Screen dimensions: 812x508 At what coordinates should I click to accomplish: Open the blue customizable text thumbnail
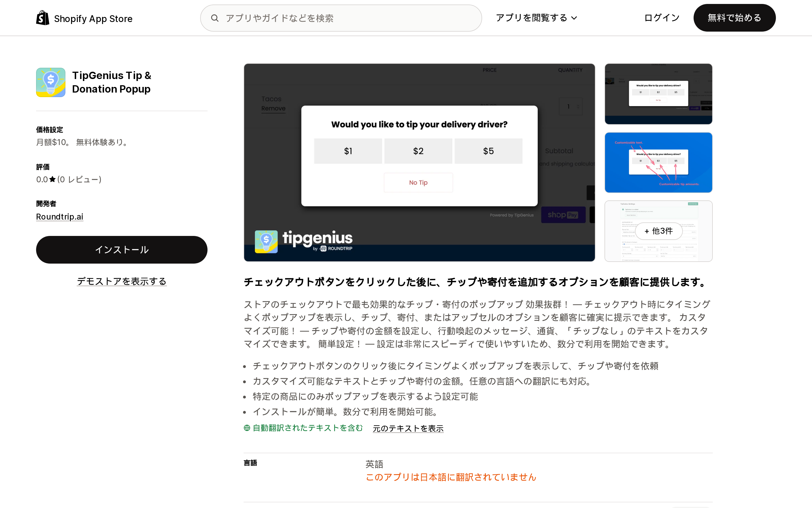point(658,162)
